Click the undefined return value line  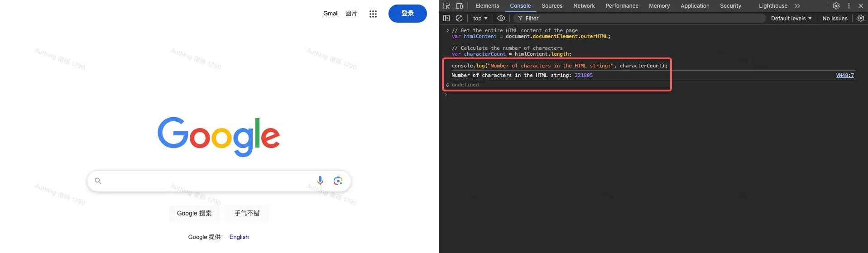click(465, 85)
